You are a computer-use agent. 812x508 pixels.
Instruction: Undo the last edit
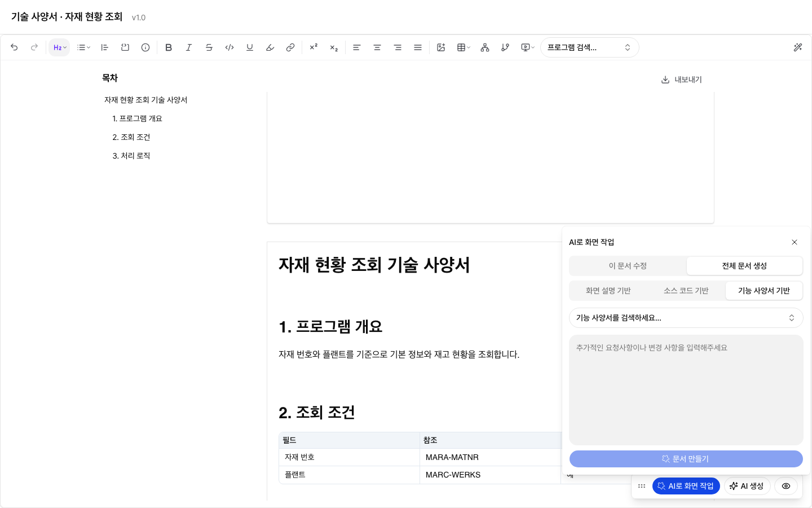(14, 47)
